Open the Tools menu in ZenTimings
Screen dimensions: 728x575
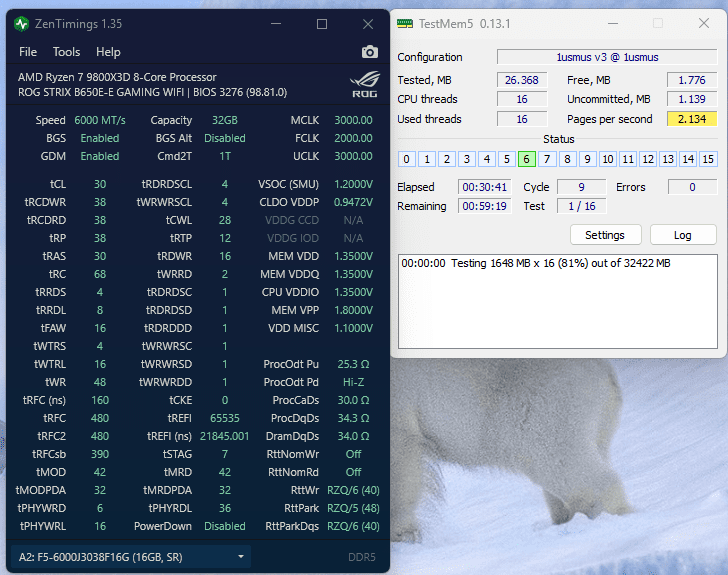coord(66,52)
